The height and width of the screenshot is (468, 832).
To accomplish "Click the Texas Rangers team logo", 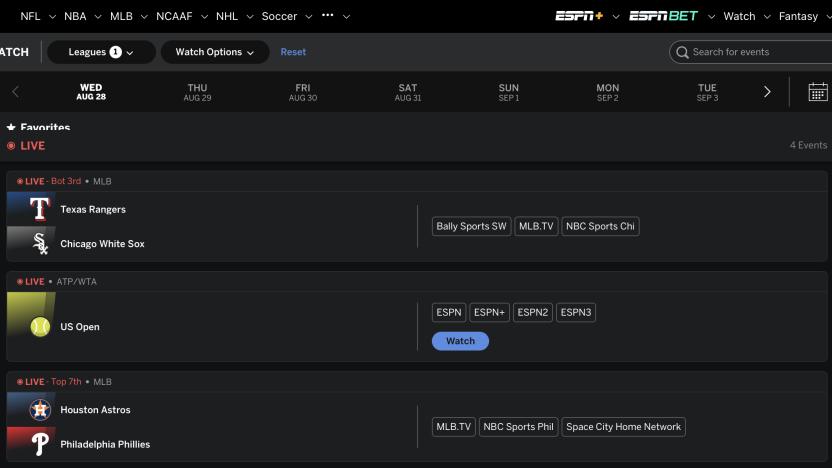I will tap(40, 209).
